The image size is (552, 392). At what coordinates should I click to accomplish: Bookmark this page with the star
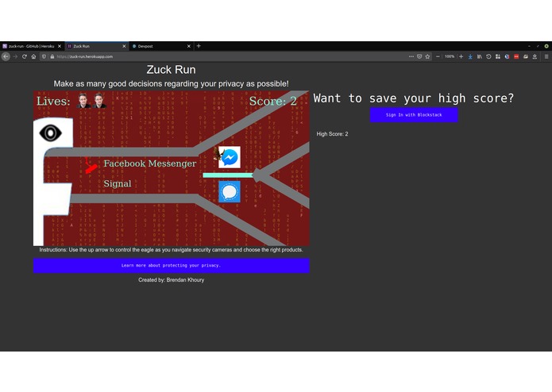click(427, 56)
